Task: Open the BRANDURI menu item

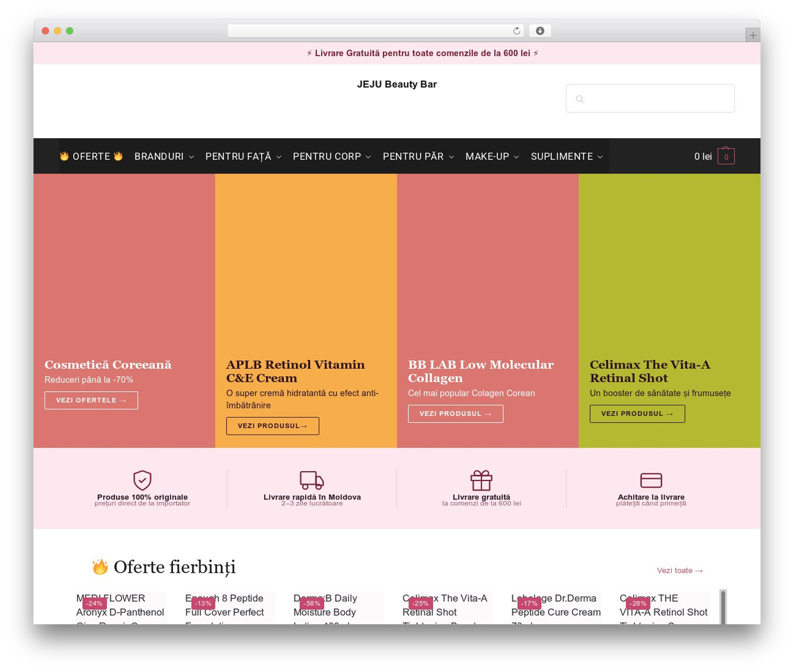Action: (159, 156)
